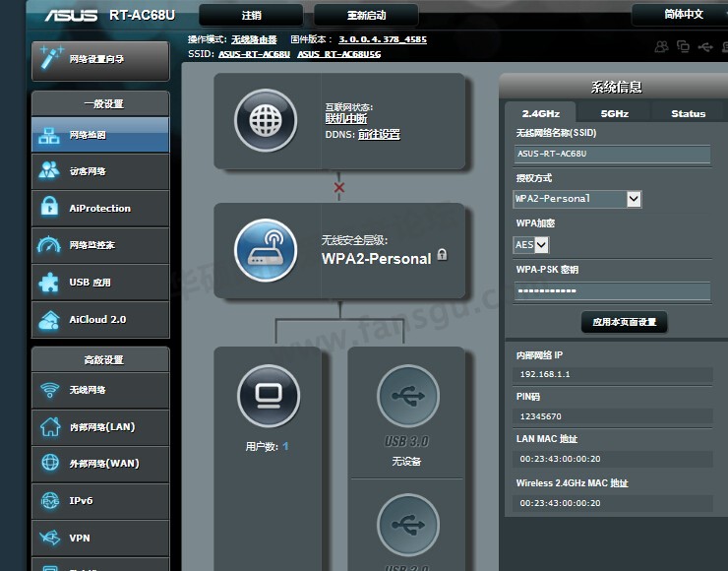Click DDNS Go to settings (前往设置) link

(x=379, y=134)
